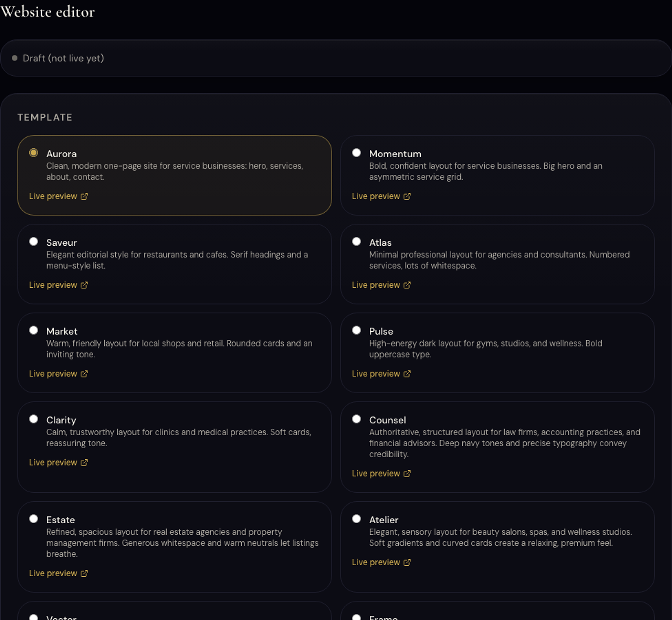Click external-link icon beside Aurora preview
The image size is (672, 620).
pos(84,196)
